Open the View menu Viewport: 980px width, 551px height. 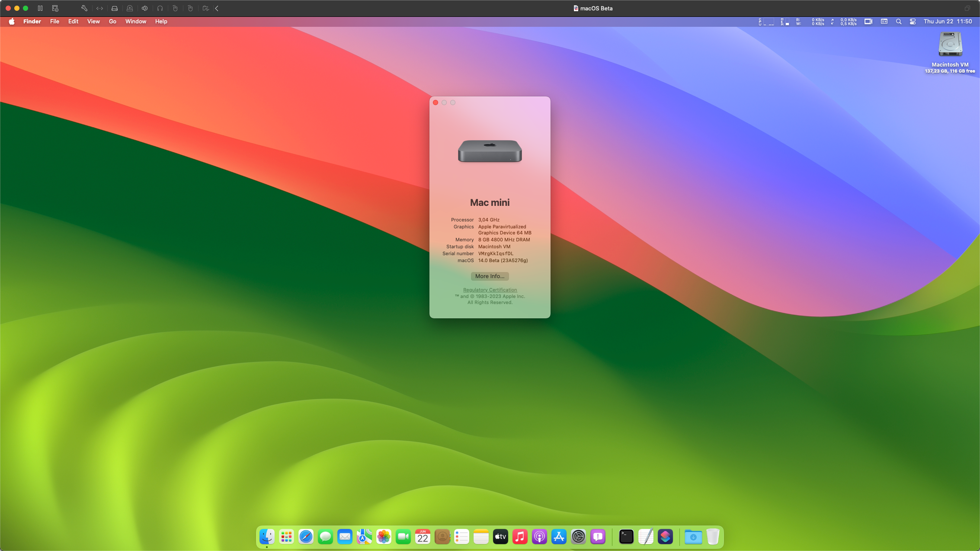pos(93,22)
